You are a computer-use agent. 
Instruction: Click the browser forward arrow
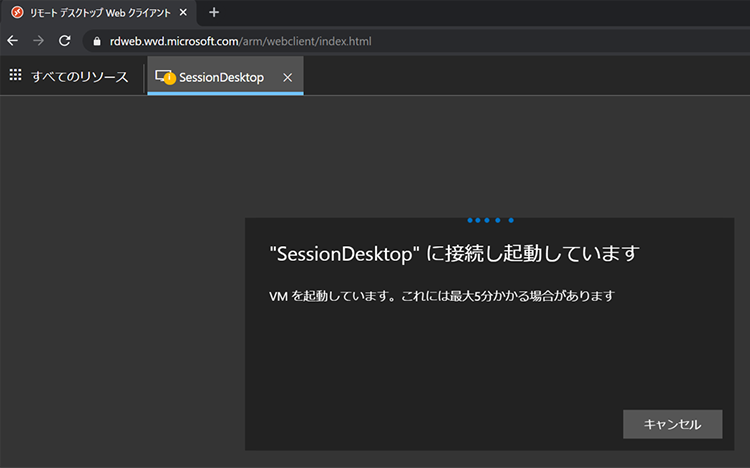point(39,41)
